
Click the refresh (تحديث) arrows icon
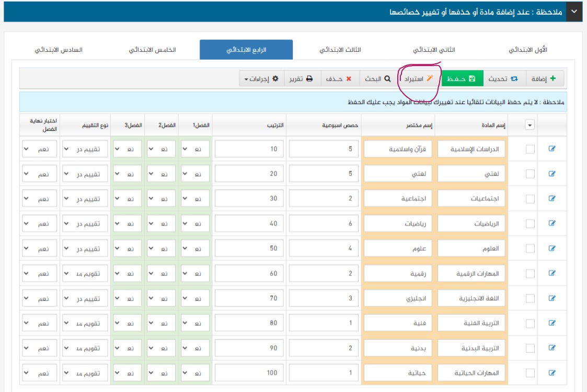tap(514, 78)
